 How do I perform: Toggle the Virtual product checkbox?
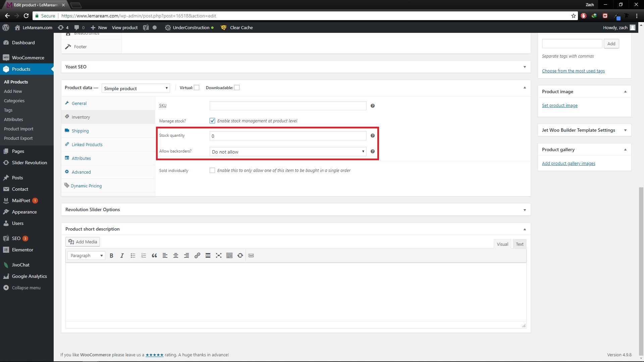pos(197,88)
